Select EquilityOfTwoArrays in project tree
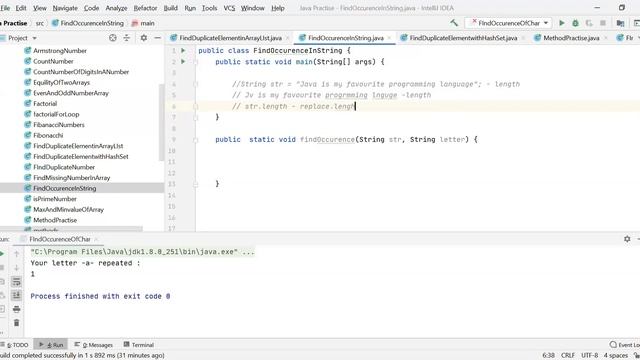This screenshot has width=640, height=360. click(x=61, y=82)
